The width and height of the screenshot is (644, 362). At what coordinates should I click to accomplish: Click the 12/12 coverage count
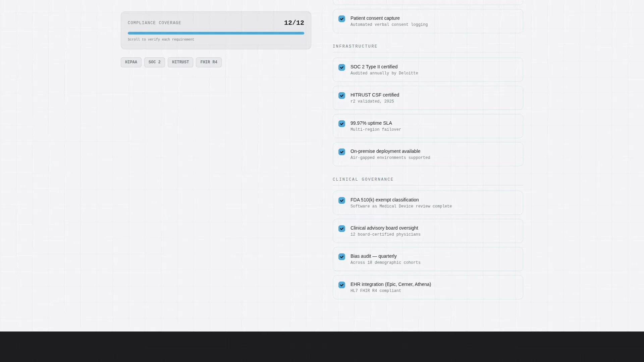coord(294,23)
